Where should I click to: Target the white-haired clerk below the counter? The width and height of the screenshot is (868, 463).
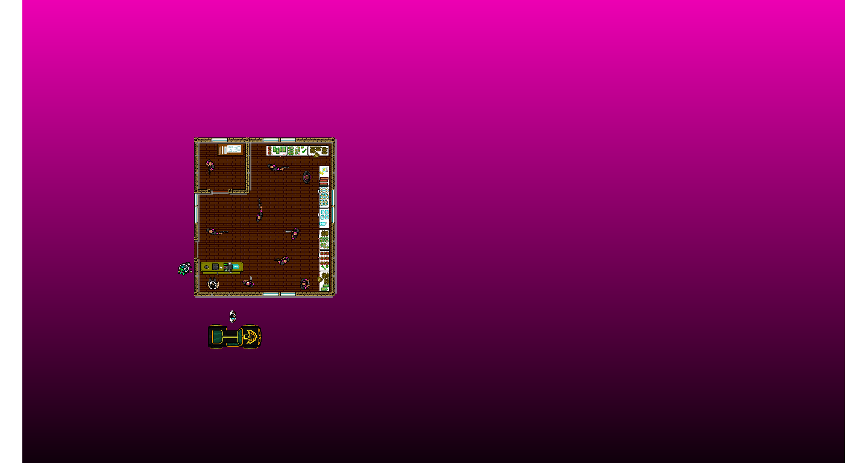[x=213, y=284]
